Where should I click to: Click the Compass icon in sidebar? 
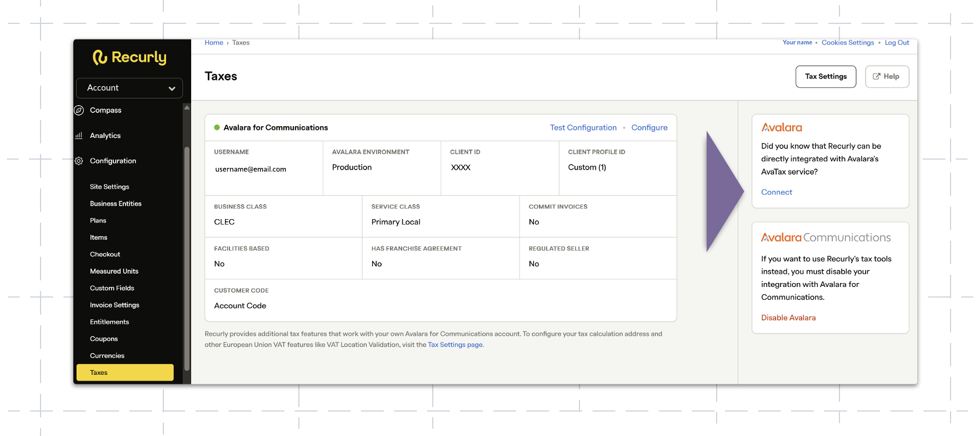[x=79, y=110]
